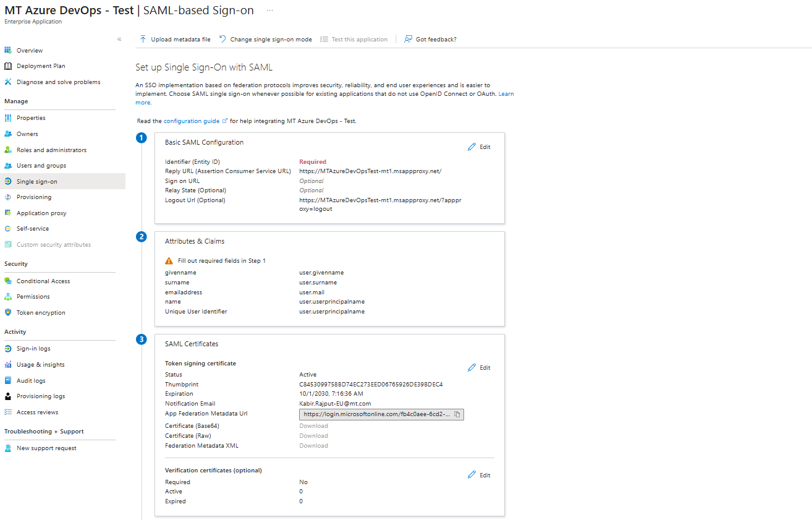Click the Properties bars icon
This screenshot has width=812, height=520.
point(8,117)
